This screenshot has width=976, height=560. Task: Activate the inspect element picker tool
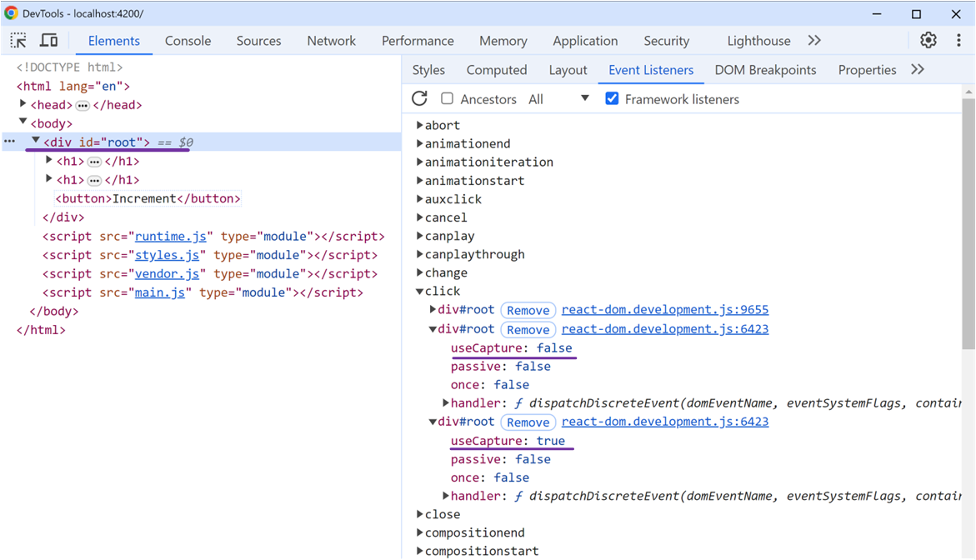(18, 41)
